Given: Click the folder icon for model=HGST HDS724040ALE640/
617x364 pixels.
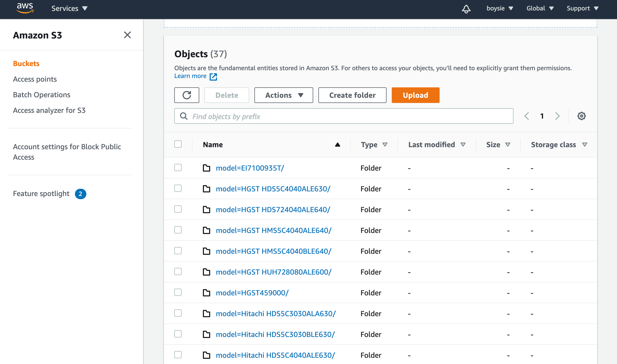Looking at the screenshot, I should coord(207,210).
